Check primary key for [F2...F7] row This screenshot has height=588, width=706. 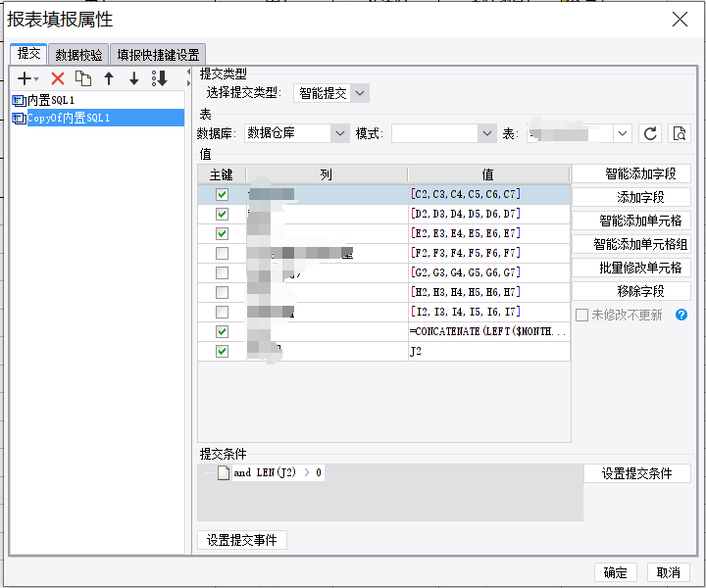(222, 253)
